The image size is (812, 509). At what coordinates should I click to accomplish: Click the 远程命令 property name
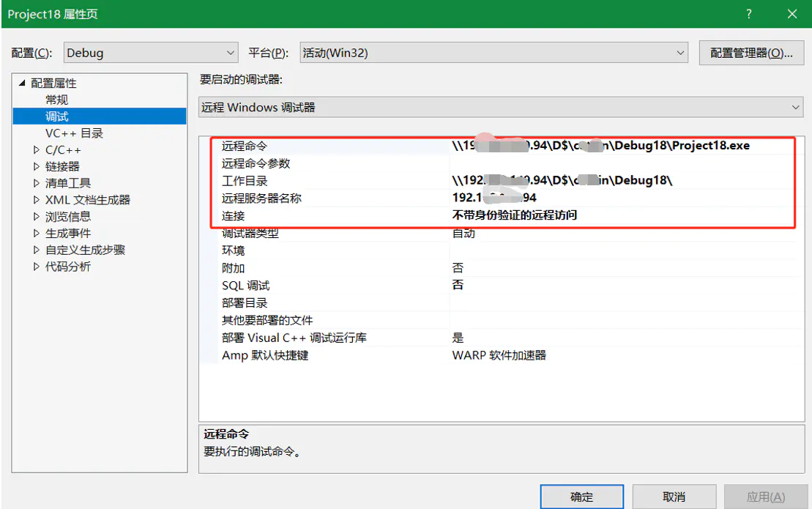[245, 146]
